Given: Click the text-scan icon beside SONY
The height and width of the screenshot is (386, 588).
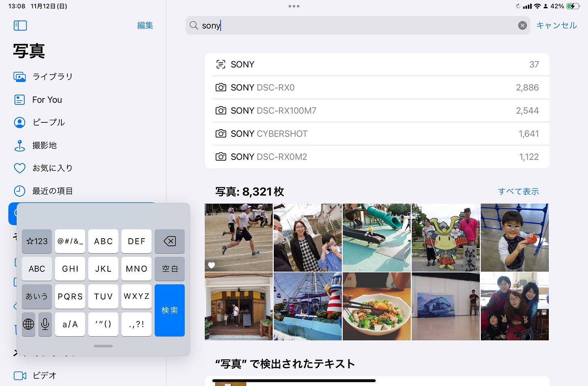Looking at the screenshot, I should [221, 64].
